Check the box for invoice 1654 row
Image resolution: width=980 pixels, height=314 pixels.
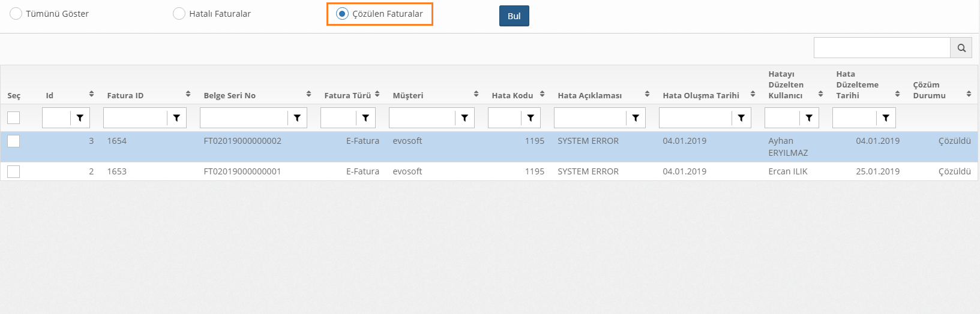point(14,141)
